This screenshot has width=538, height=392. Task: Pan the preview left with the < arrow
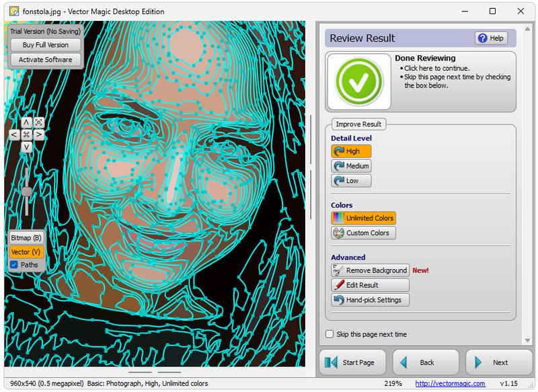point(13,134)
